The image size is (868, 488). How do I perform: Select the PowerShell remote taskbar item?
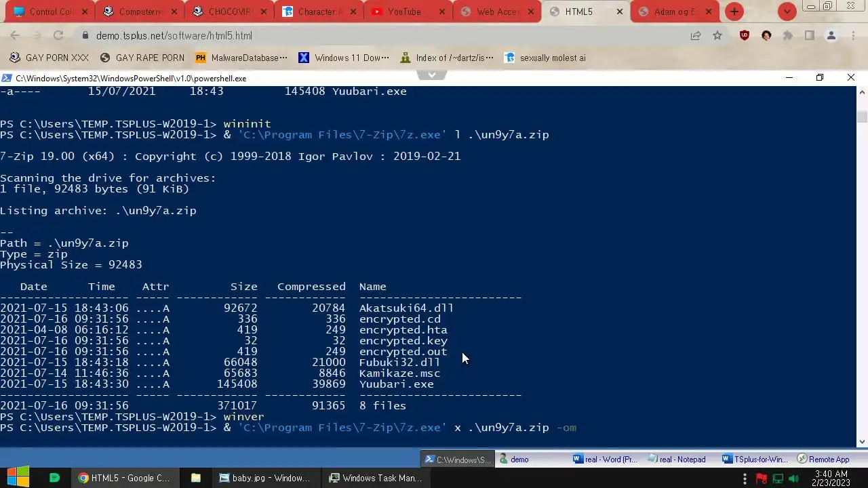click(x=458, y=460)
